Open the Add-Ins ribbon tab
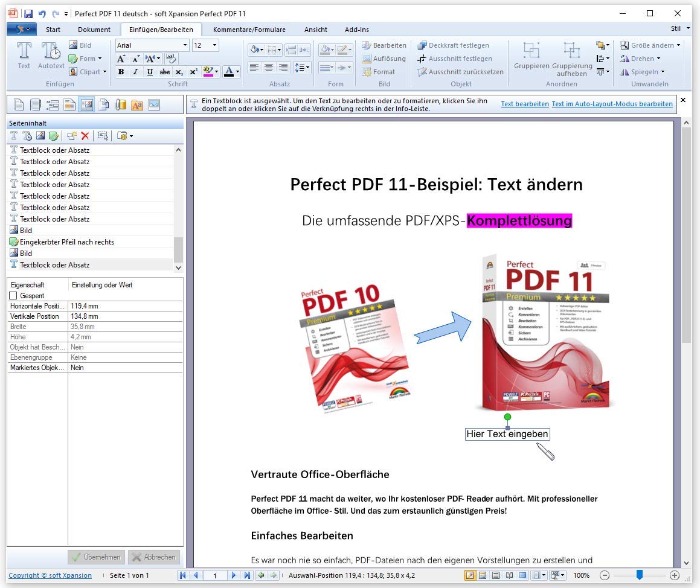This screenshot has width=700, height=588. click(357, 30)
